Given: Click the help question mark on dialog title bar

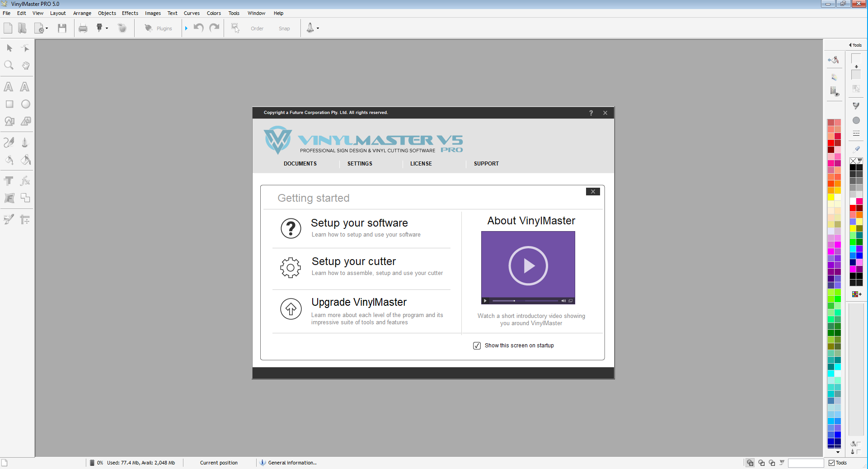Looking at the screenshot, I should point(591,113).
